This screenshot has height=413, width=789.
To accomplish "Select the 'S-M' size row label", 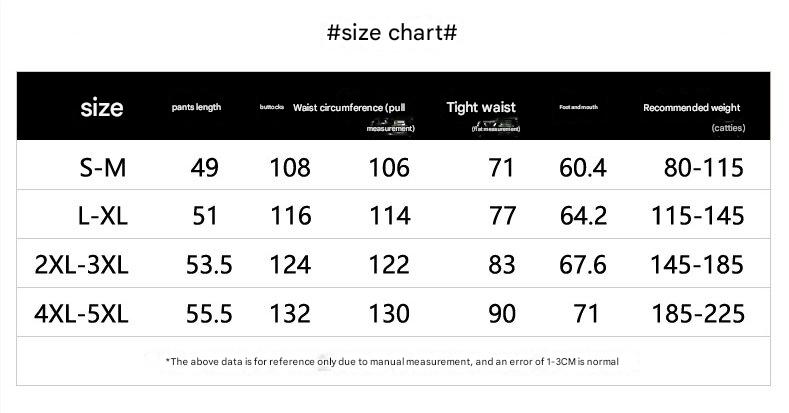I will click(x=103, y=168).
